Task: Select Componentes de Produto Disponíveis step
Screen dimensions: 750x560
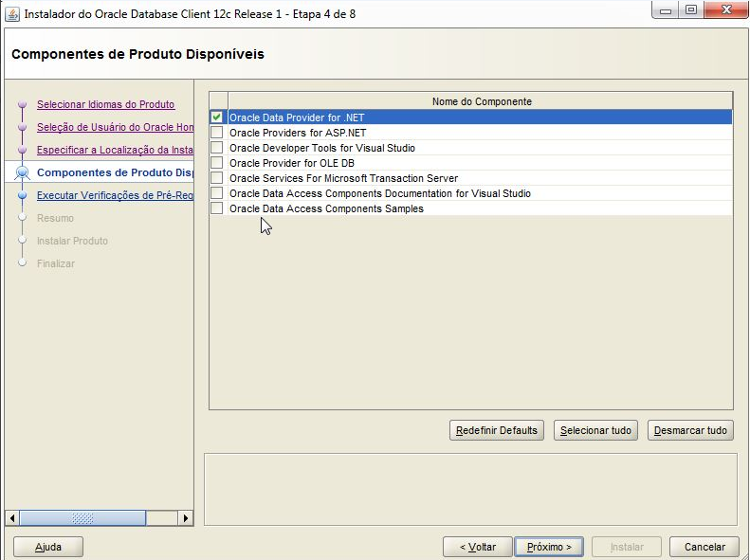Action: 116,172
